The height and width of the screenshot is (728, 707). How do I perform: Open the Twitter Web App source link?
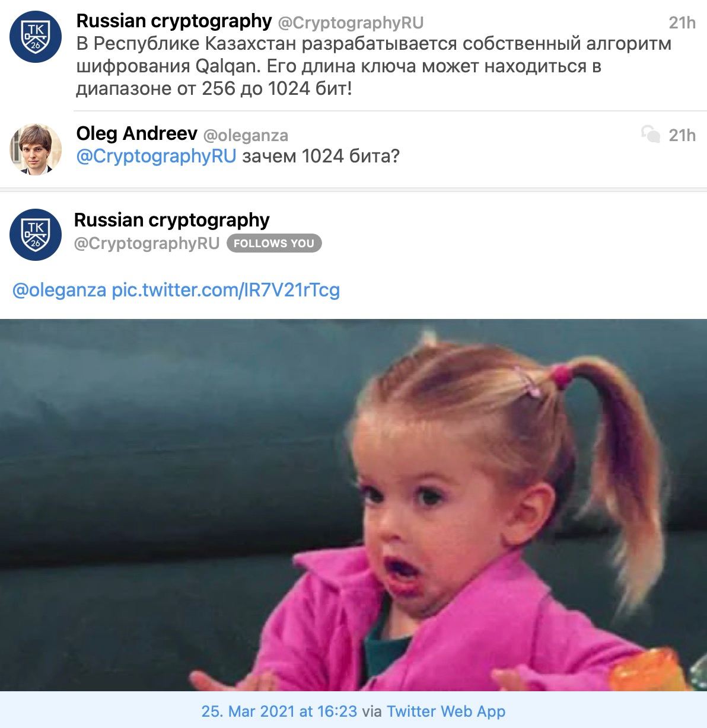pos(446,711)
